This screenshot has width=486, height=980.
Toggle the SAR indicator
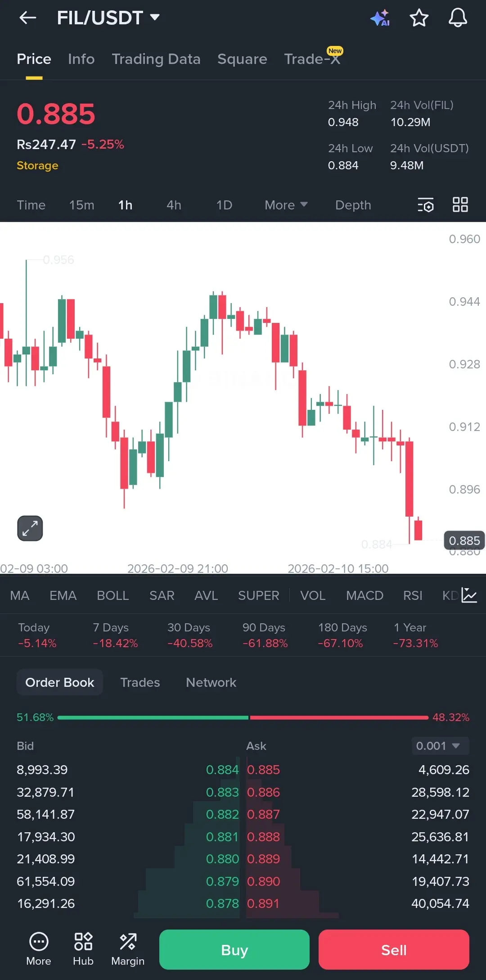coord(162,595)
